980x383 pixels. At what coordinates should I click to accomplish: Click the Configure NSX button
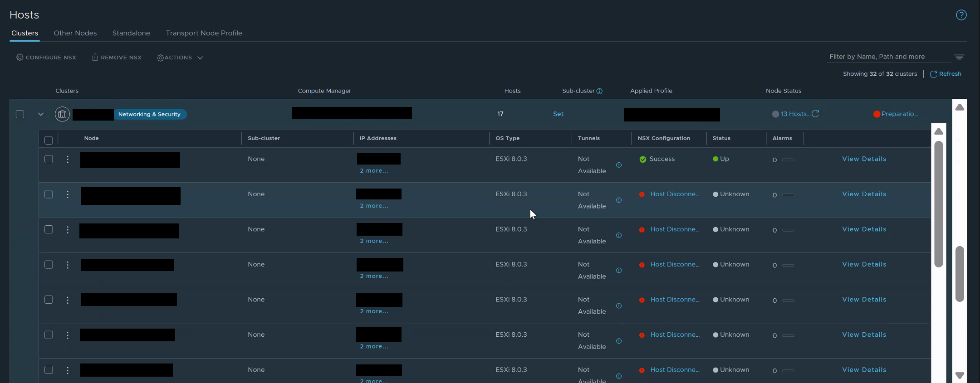tap(46, 58)
